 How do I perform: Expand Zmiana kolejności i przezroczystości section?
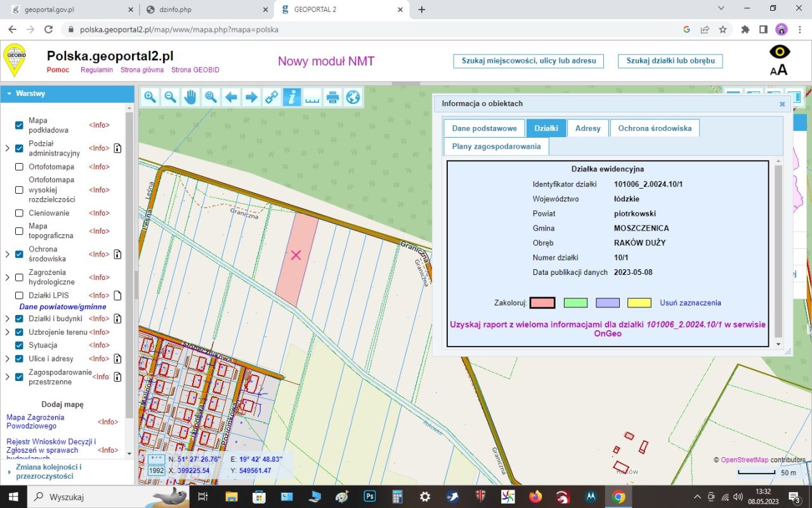9,472
